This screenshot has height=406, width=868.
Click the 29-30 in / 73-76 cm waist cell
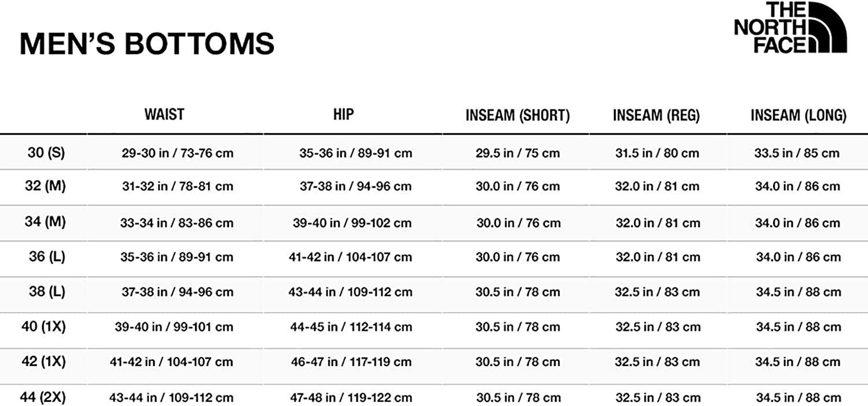coord(177,153)
